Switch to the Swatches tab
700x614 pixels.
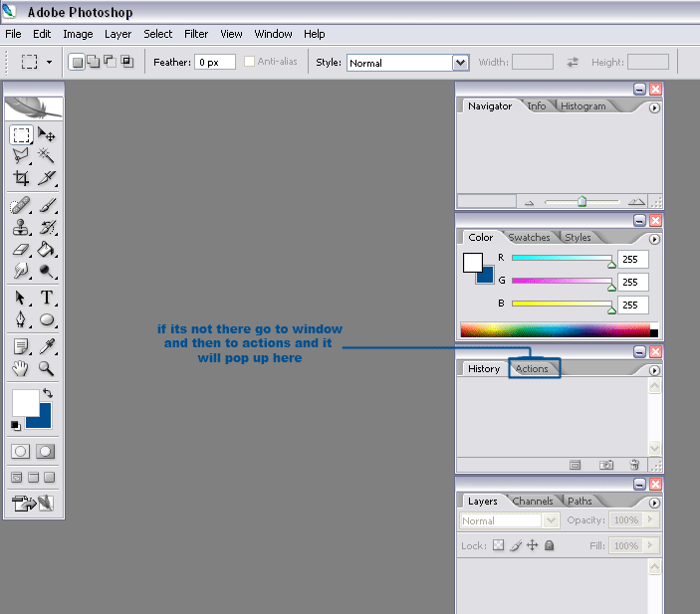click(x=530, y=238)
